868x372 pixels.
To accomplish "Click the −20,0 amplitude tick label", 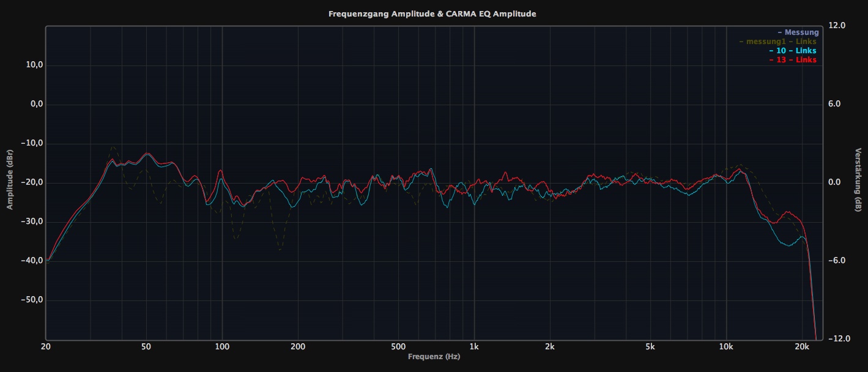I will click(31, 183).
